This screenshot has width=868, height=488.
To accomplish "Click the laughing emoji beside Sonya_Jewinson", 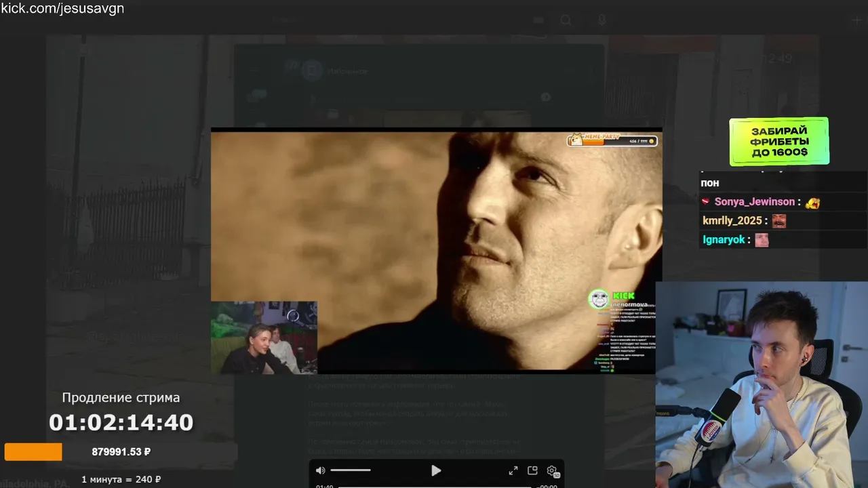I will click(812, 202).
